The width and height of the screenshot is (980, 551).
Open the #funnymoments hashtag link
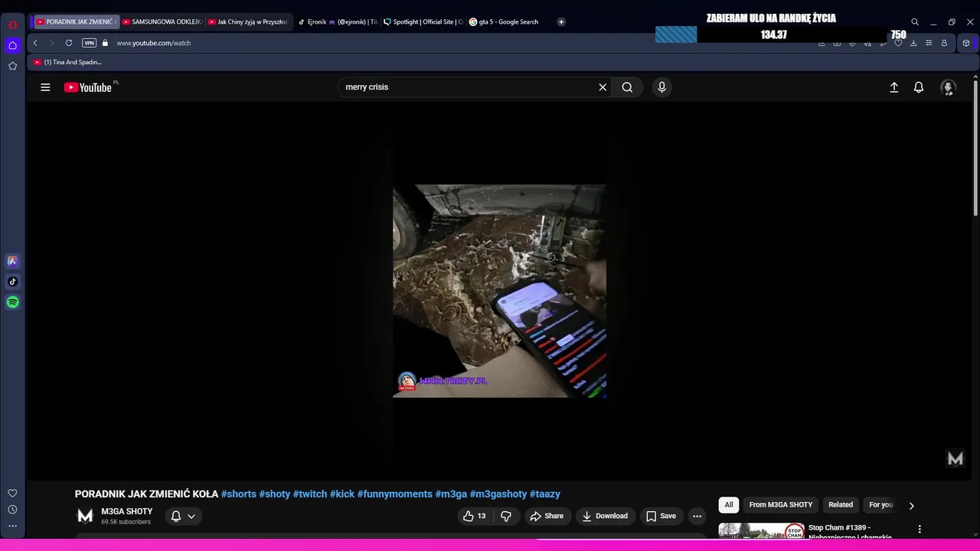(x=395, y=494)
